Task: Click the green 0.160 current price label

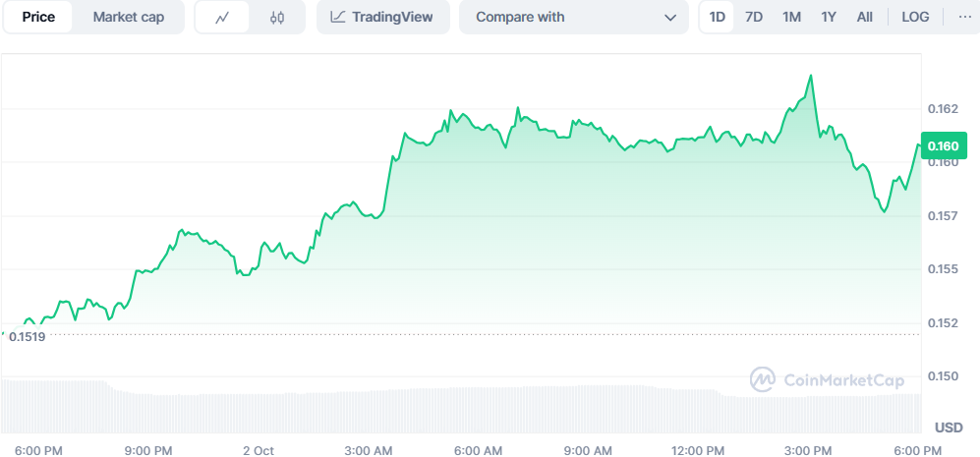Action: pyautogui.click(x=944, y=146)
